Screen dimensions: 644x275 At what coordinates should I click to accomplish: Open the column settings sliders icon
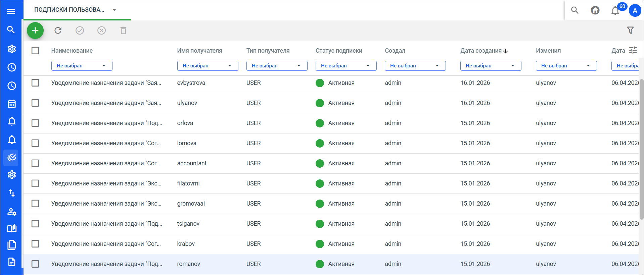[633, 50]
